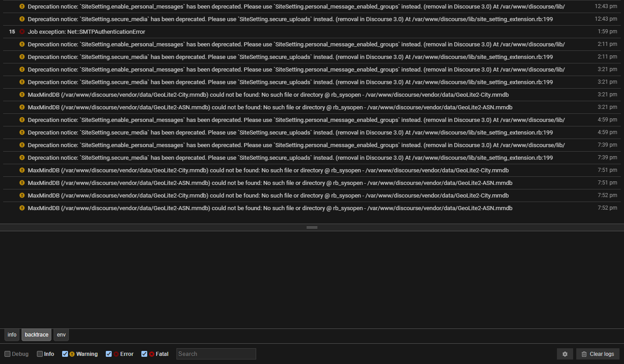
Task: Switch to the info tab
Action: 12,335
